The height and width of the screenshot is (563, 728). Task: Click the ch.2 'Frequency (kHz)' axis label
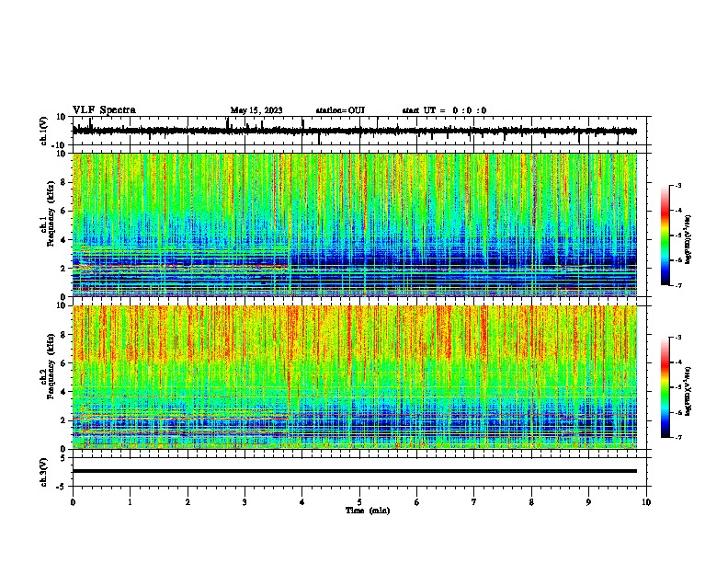[x=51, y=365]
